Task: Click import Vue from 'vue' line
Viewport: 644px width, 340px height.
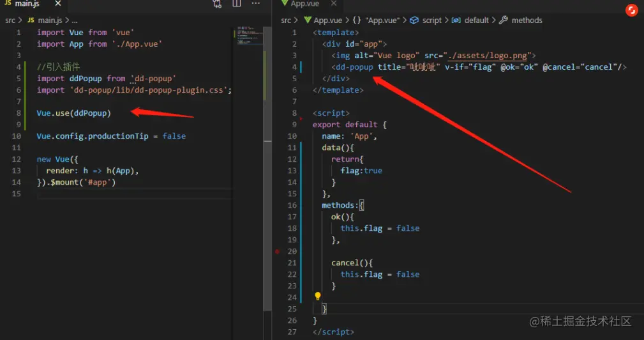Action: click(86, 33)
